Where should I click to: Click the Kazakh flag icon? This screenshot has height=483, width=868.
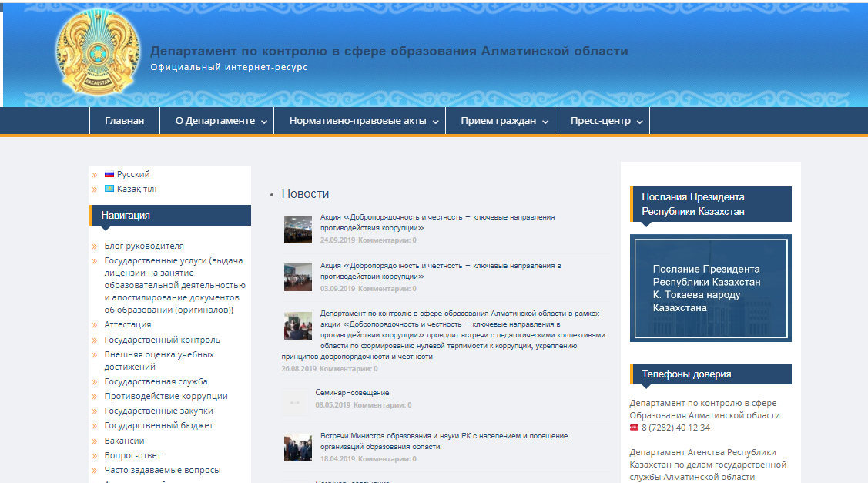click(109, 189)
